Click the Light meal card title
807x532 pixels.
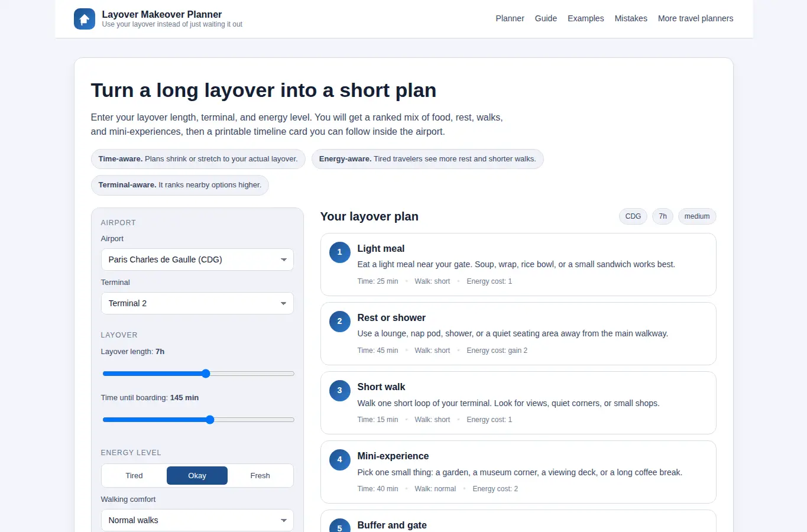pyautogui.click(x=381, y=249)
